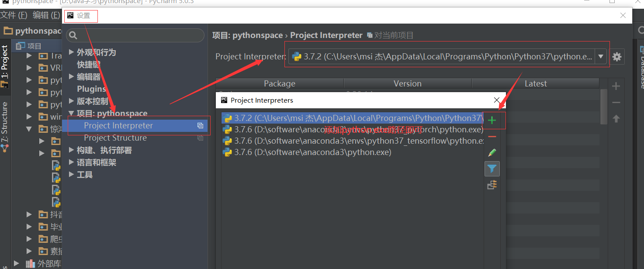
Task: Expand the Tra folder in project tree
Action: [29, 56]
